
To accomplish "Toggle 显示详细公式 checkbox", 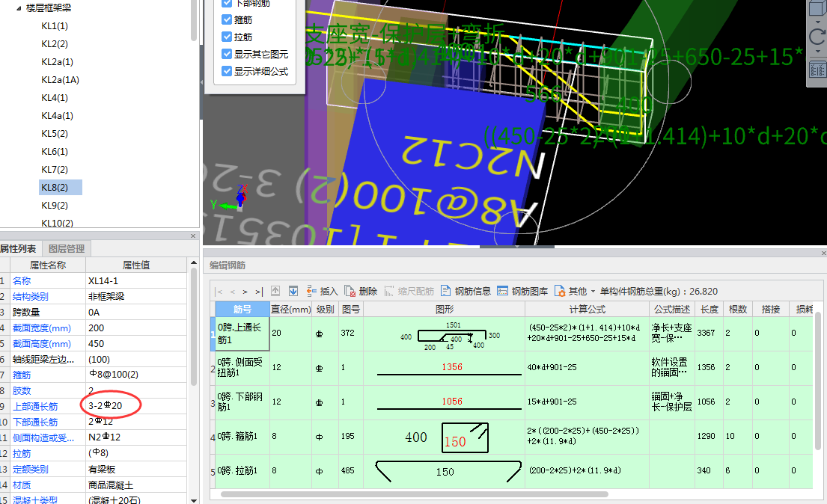I will click(227, 70).
